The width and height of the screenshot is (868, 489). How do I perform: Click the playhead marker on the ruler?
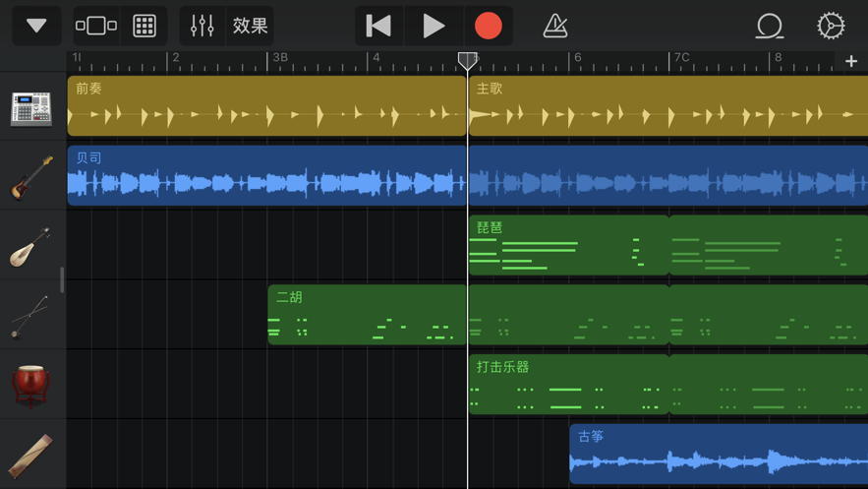click(x=468, y=61)
